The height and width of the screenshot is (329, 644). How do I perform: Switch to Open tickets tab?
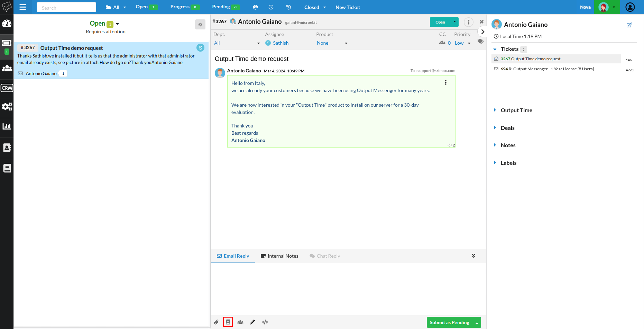[147, 7]
